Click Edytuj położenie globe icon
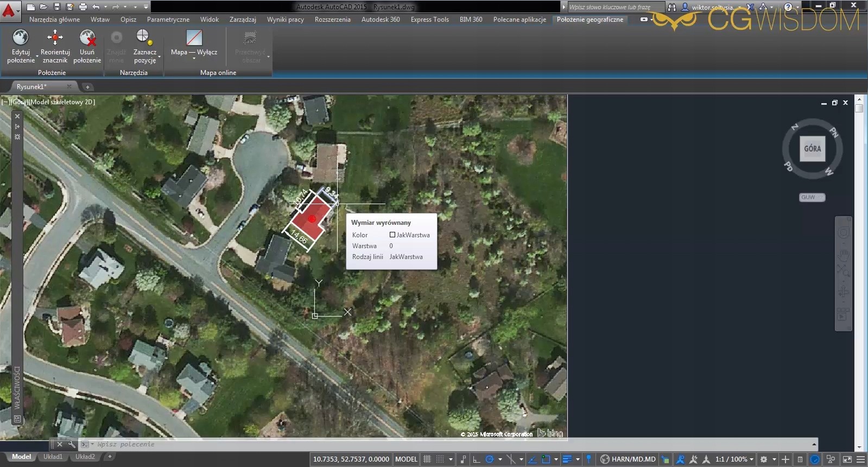The image size is (868, 467). tap(21, 38)
